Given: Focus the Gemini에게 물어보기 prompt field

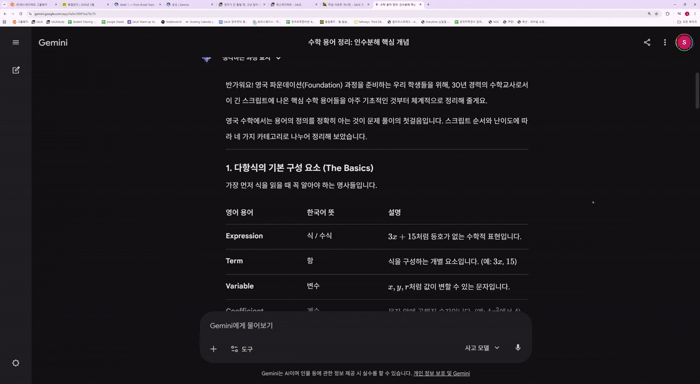Looking at the screenshot, I should point(365,326).
